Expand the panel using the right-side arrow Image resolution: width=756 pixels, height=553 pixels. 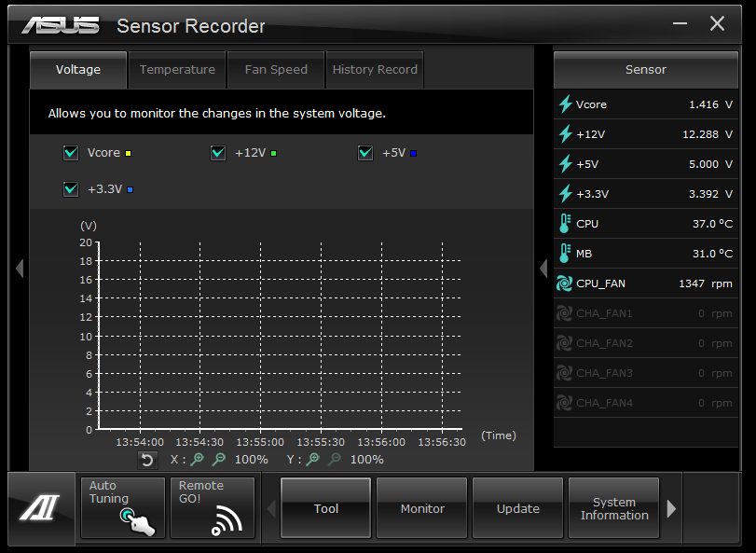tap(543, 268)
